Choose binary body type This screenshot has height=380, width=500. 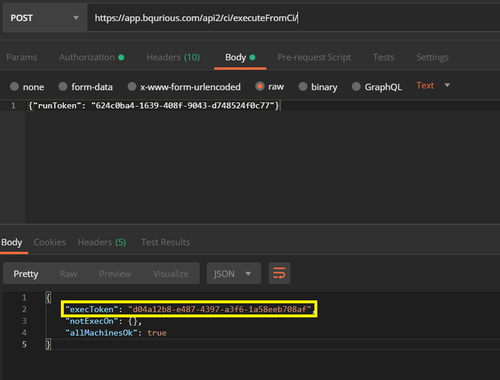point(318,87)
